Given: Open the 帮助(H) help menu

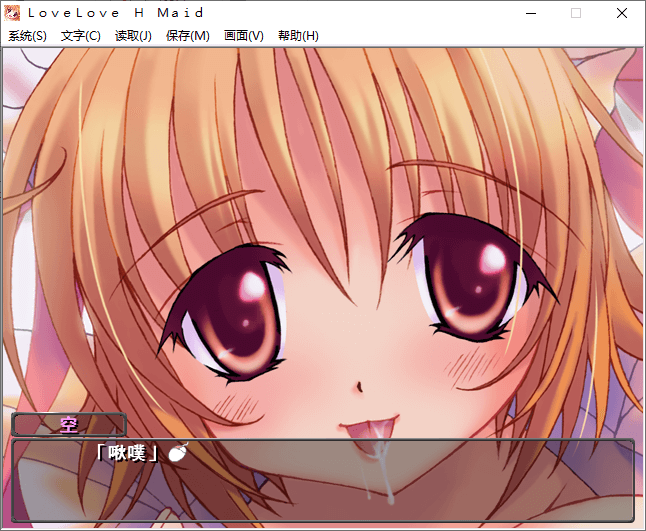Looking at the screenshot, I should point(298,36).
